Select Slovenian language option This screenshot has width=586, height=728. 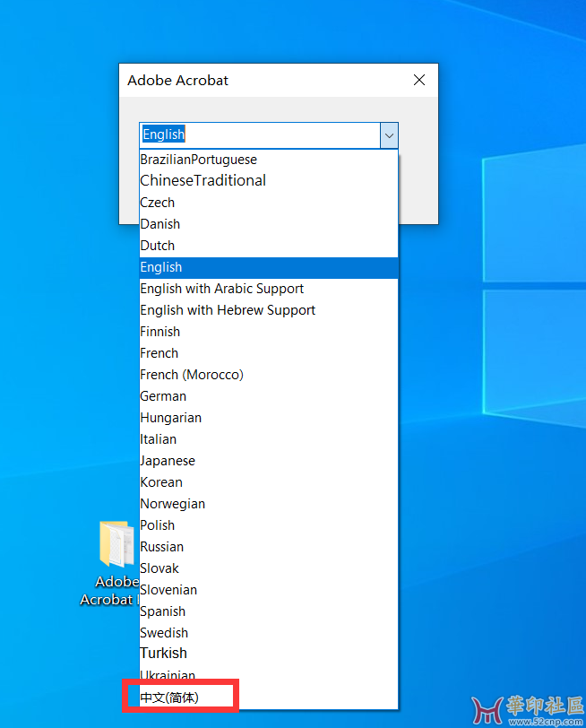coord(269,590)
